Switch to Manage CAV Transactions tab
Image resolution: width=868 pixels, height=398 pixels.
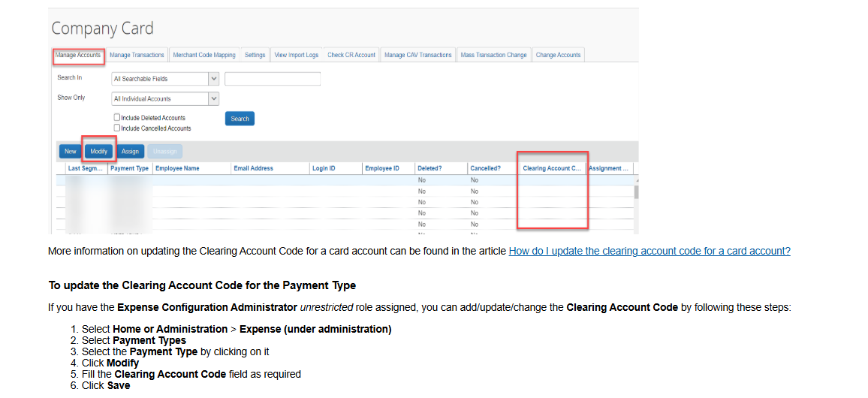417,55
